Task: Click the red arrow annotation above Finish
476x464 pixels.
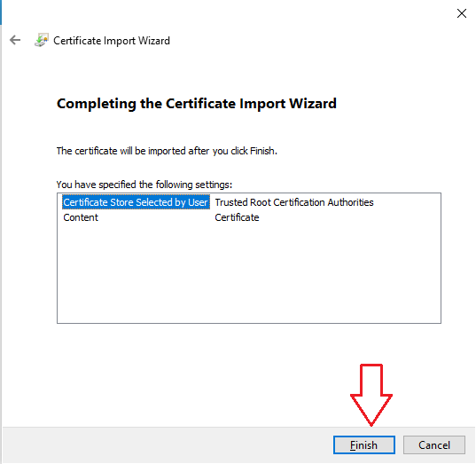Action: (x=371, y=395)
